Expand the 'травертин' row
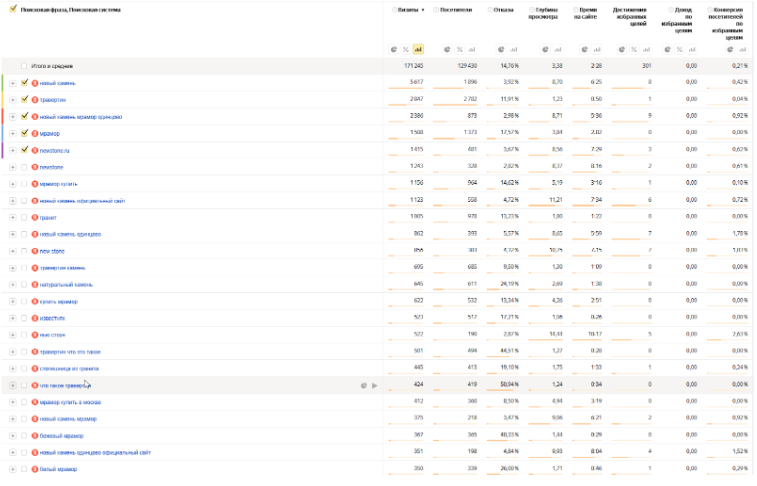757x486 pixels. (13, 100)
